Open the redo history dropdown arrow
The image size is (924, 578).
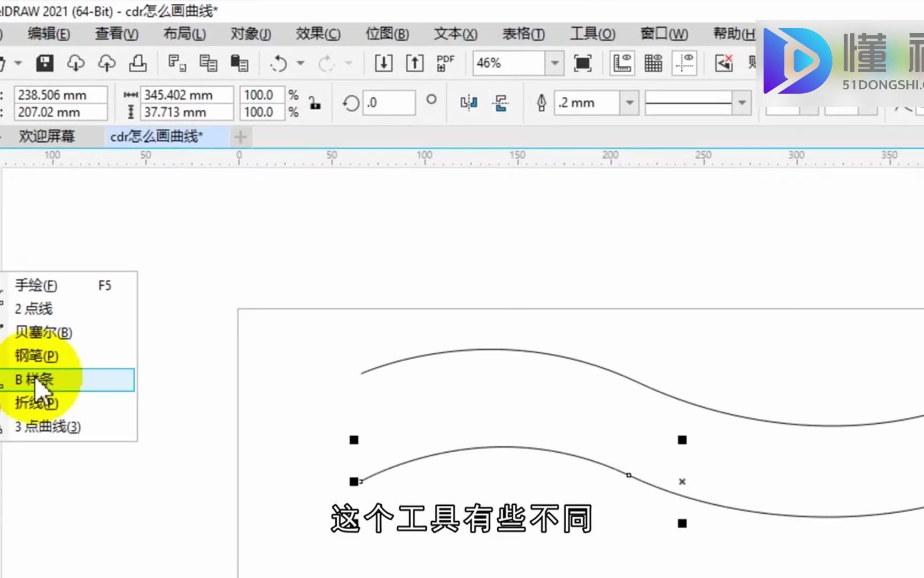(348, 63)
